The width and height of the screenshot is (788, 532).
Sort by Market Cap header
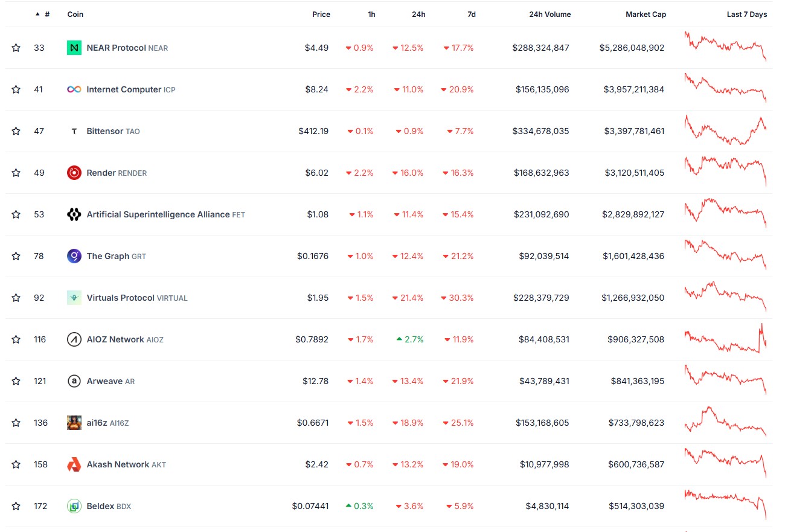coord(645,14)
